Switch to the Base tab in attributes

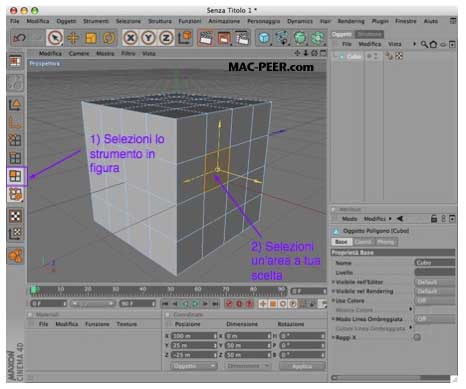(x=341, y=242)
